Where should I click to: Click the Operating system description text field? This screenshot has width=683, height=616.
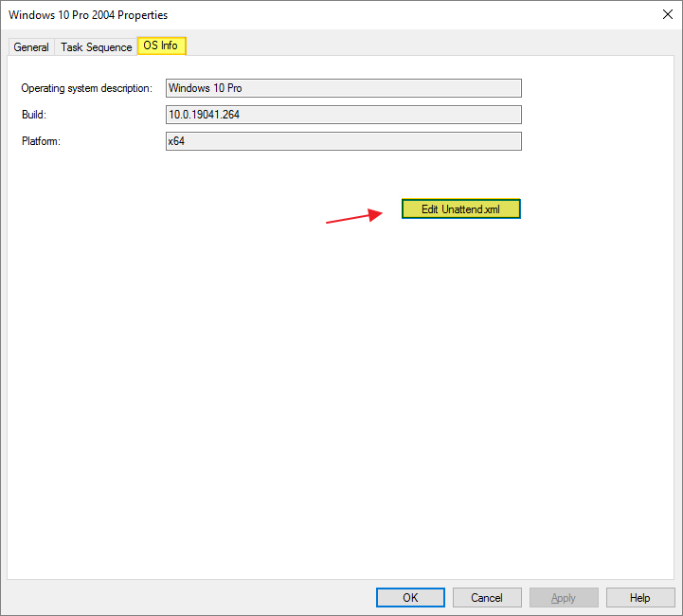point(343,88)
